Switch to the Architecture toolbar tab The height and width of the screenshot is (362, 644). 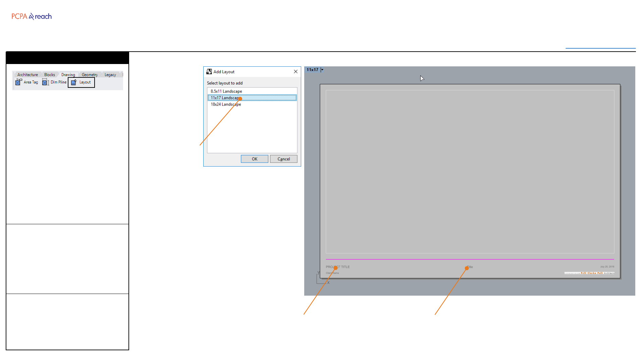click(x=28, y=75)
